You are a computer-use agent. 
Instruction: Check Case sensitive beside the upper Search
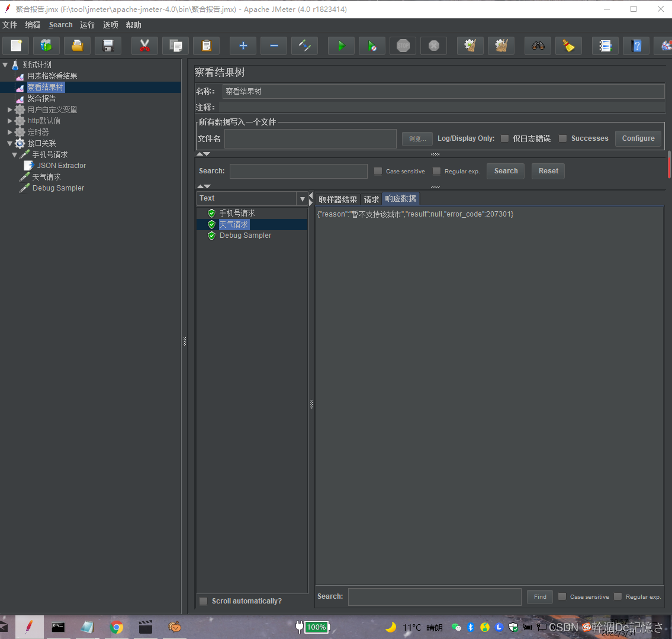click(378, 171)
